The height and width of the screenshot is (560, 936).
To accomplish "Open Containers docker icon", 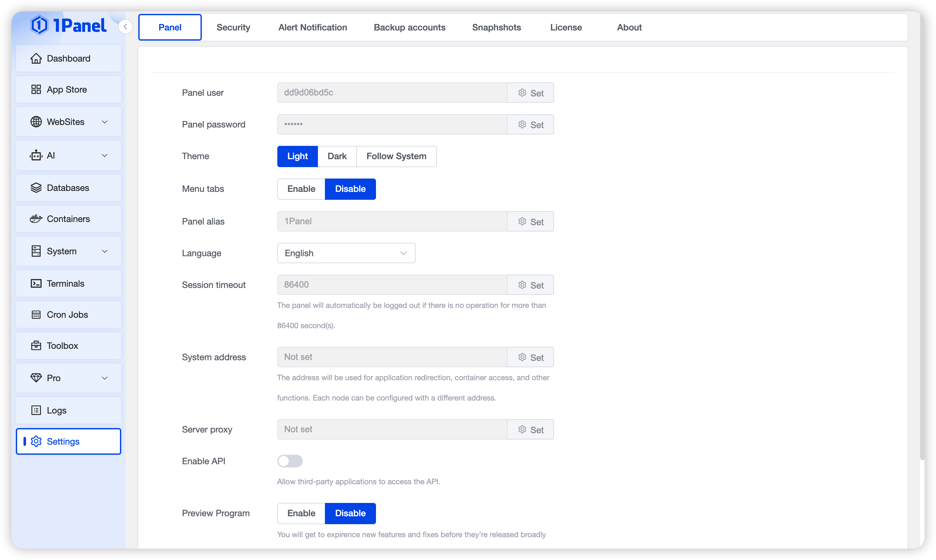I will click(x=36, y=219).
